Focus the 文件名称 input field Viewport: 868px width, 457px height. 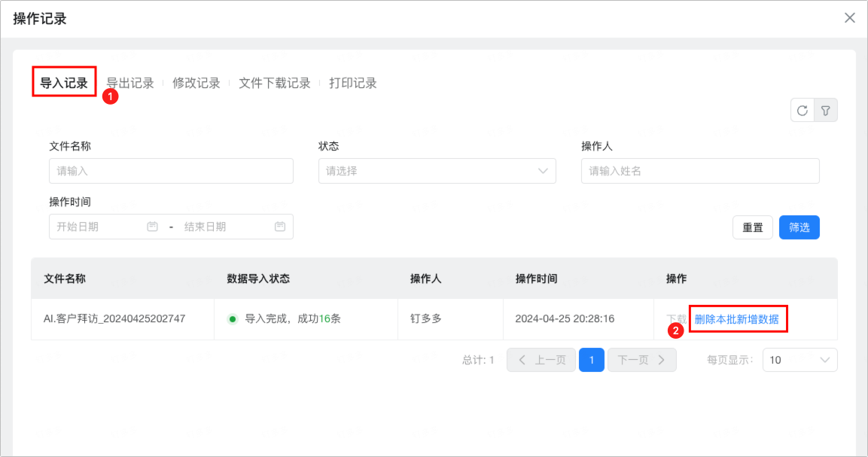pyautogui.click(x=171, y=171)
